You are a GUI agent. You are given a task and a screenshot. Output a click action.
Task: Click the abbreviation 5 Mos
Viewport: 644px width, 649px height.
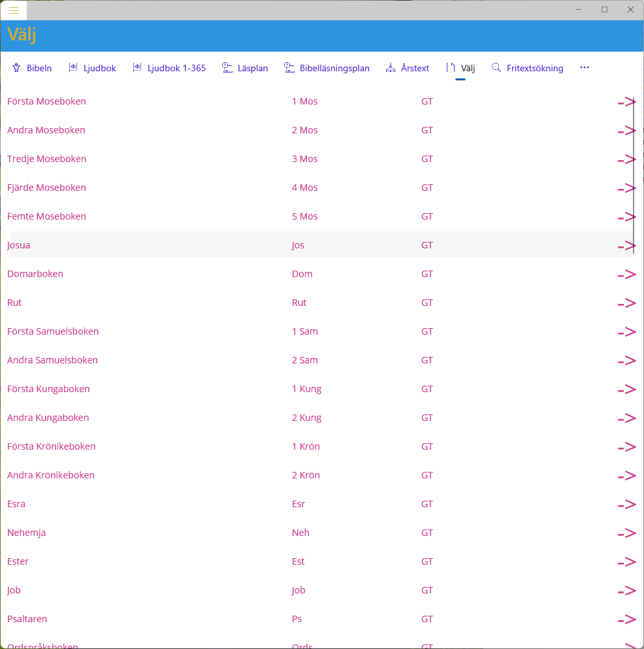pyautogui.click(x=305, y=216)
